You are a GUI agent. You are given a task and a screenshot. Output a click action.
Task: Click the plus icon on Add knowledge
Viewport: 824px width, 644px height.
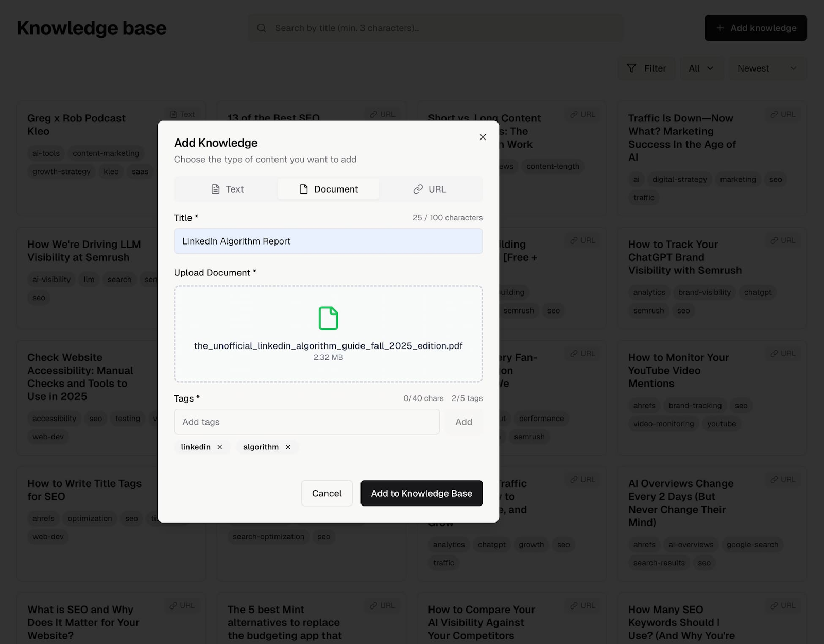tap(721, 28)
